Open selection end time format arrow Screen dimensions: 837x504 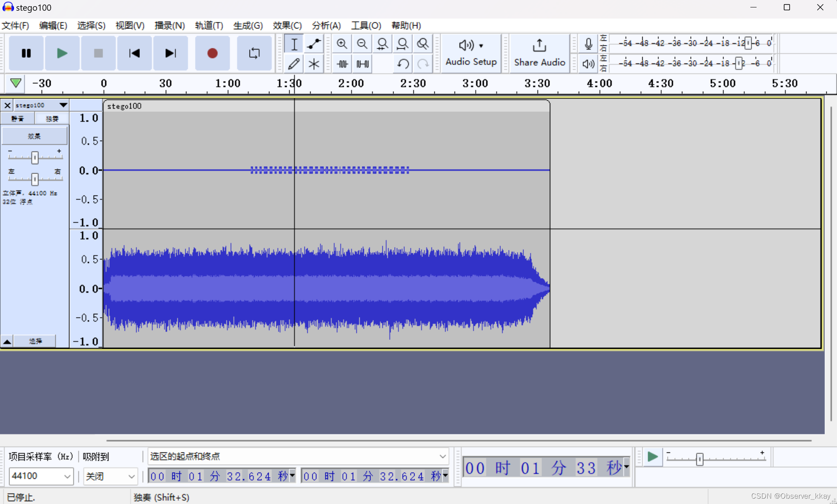tap(446, 476)
